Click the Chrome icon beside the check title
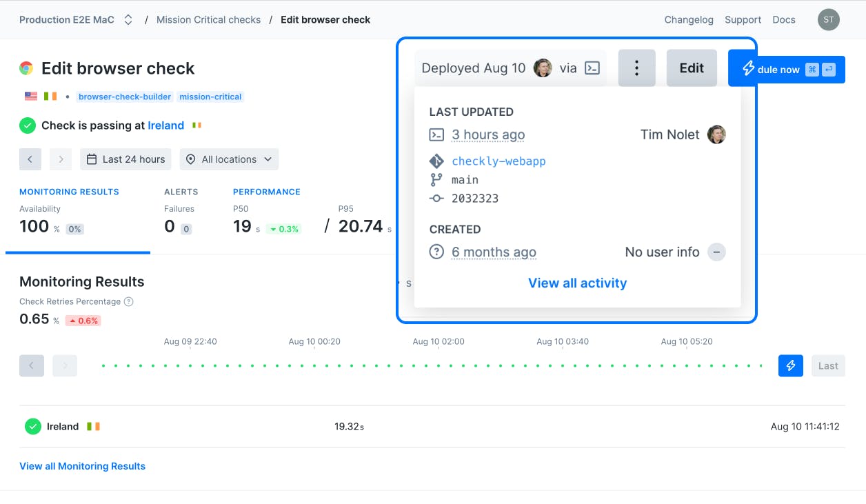Viewport: 866px width, 504px height. point(26,68)
